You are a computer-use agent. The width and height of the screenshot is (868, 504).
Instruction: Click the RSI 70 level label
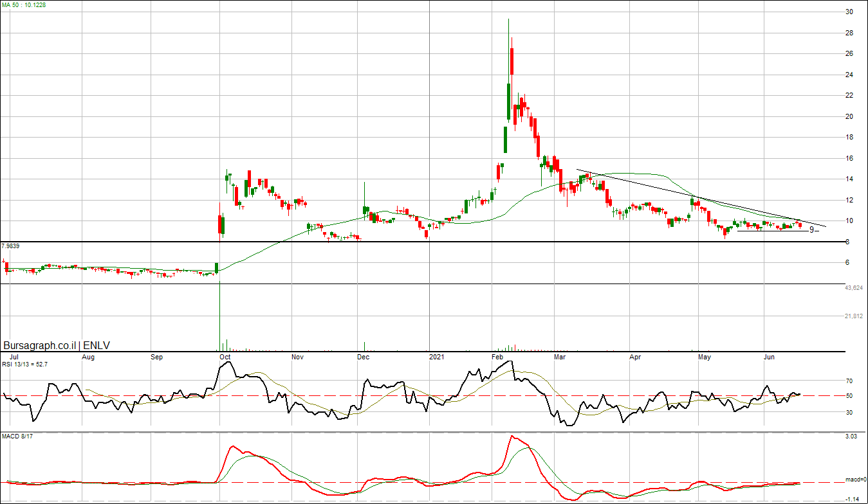849,381
